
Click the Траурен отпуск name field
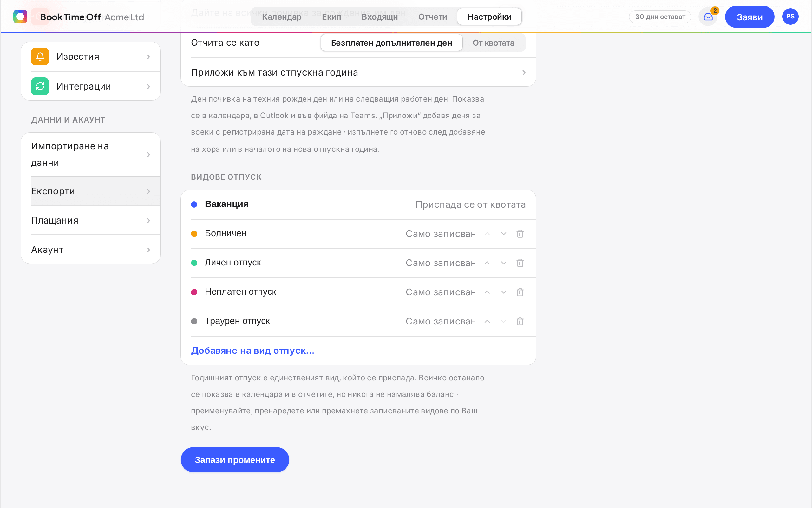(x=237, y=321)
